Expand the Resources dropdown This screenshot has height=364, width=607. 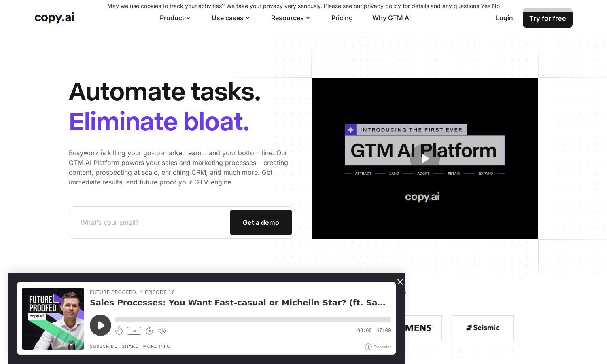point(291,18)
